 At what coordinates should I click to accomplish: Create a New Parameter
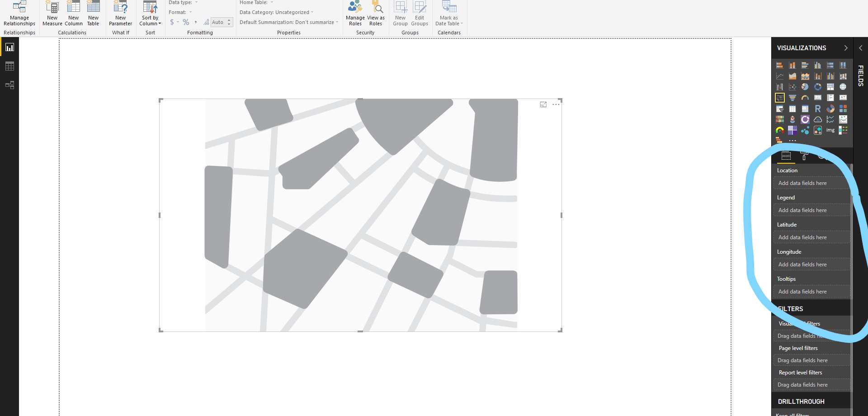click(120, 14)
